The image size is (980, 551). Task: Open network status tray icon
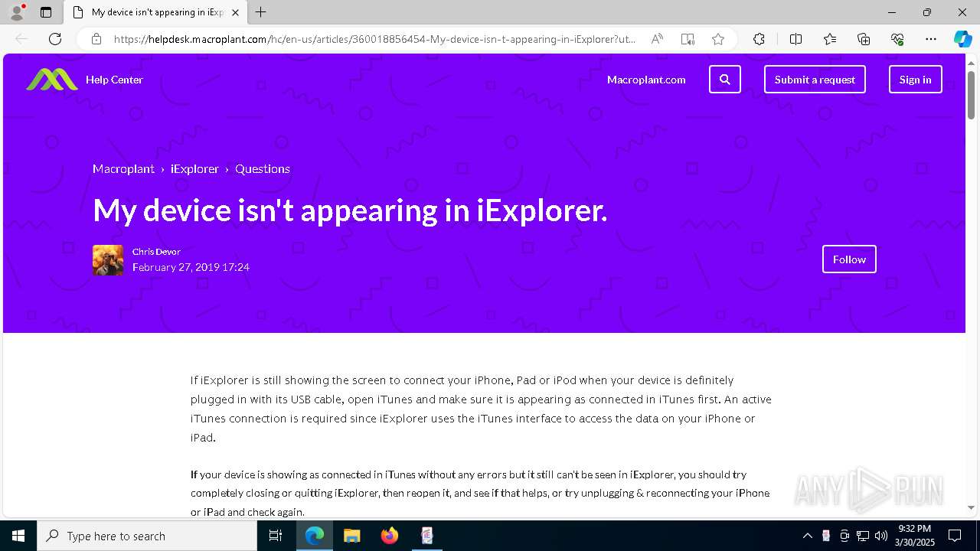pyautogui.click(x=863, y=536)
